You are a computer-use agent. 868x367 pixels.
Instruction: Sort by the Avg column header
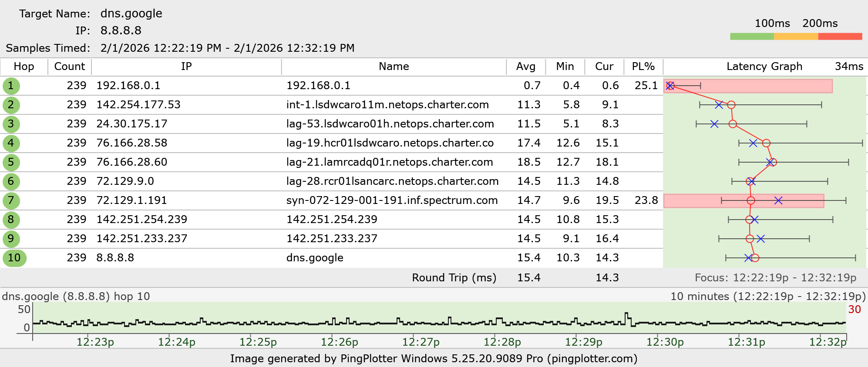tap(525, 67)
